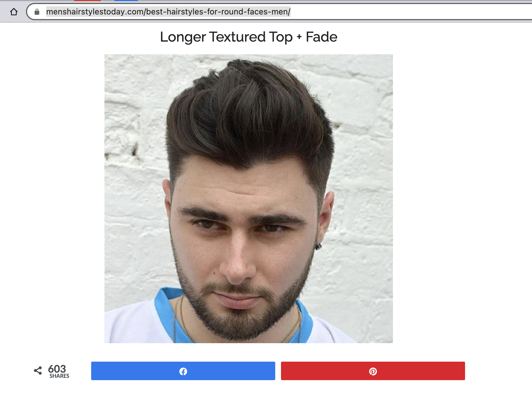The image size is (532, 394).
Task: Click the SHARES label under the count
Action: click(59, 376)
